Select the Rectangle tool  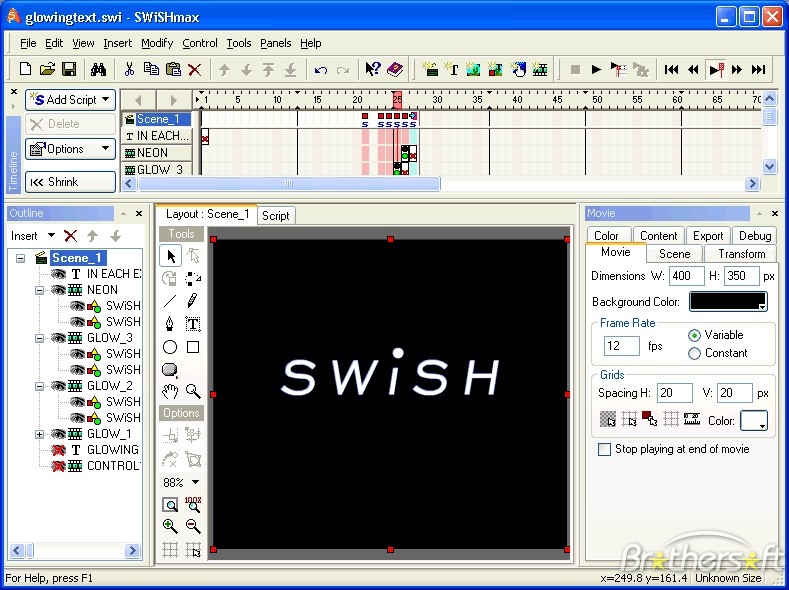pyautogui.click(x=193, y=347)
